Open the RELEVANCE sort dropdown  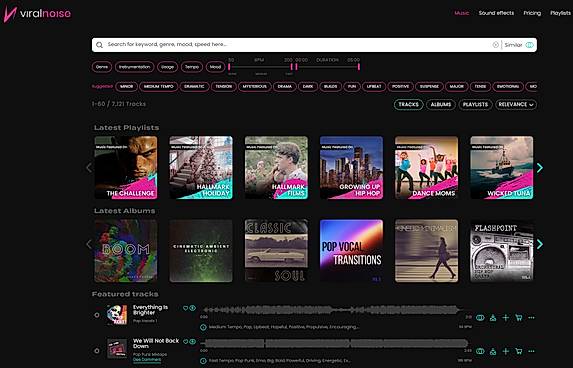(x=516, y=105)
